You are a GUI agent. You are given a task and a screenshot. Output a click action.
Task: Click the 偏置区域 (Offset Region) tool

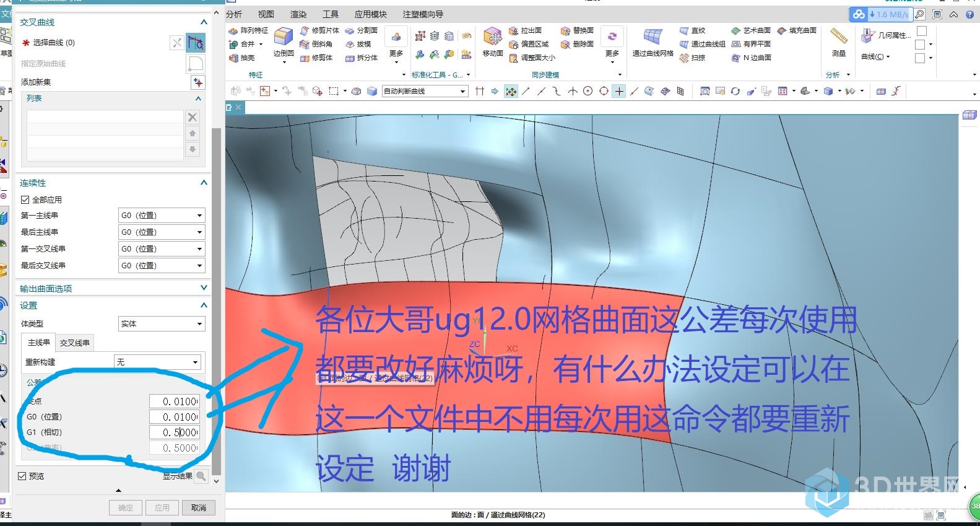tap(529, 44)
